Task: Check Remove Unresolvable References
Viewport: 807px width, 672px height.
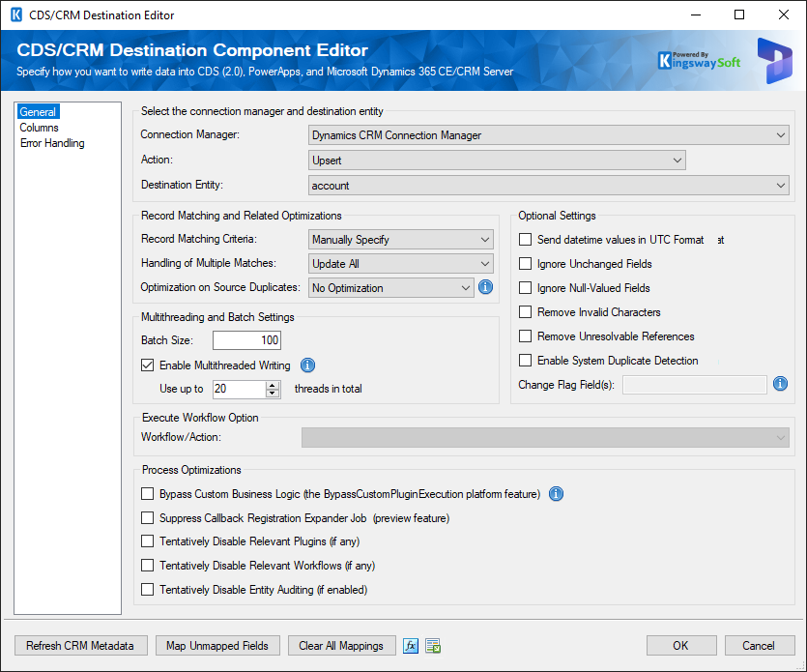Action: [x=525, y=336]
